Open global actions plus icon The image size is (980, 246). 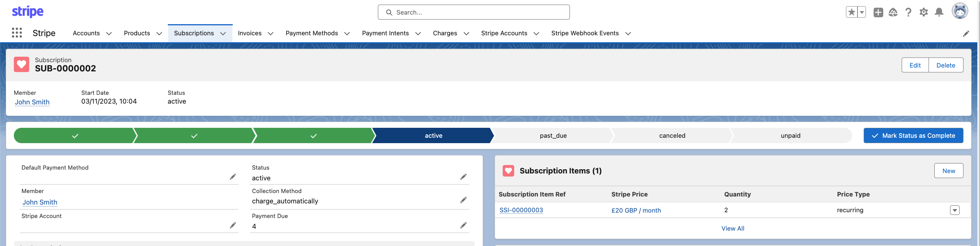pyautogui.click(x=878, y=12)
